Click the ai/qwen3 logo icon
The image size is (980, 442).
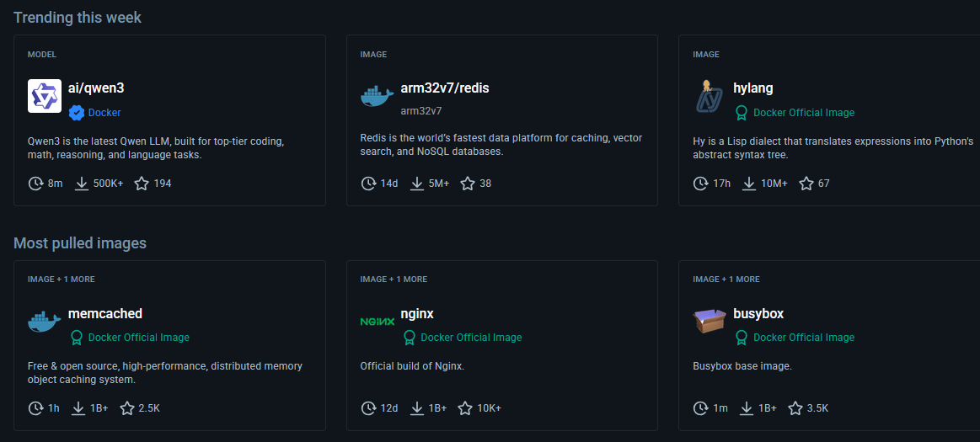45,95
